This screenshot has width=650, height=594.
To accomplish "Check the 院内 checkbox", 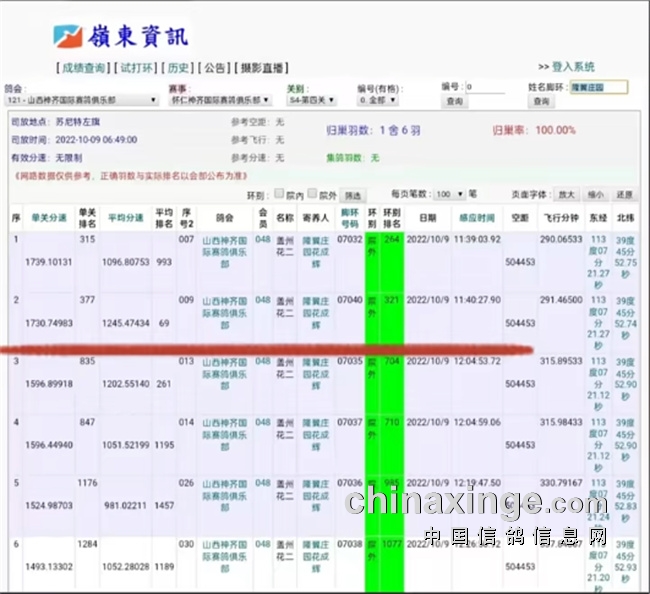I will [277, 194].
